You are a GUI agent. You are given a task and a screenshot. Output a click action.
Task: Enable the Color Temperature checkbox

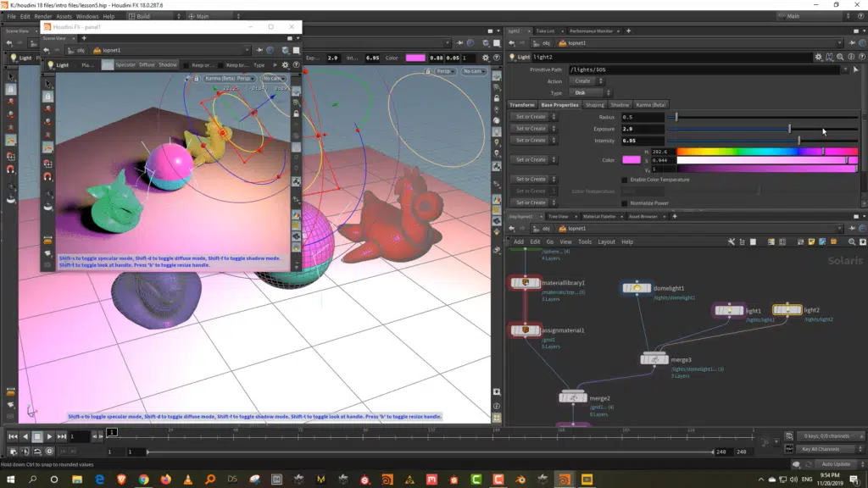click(x=624, y=179)
